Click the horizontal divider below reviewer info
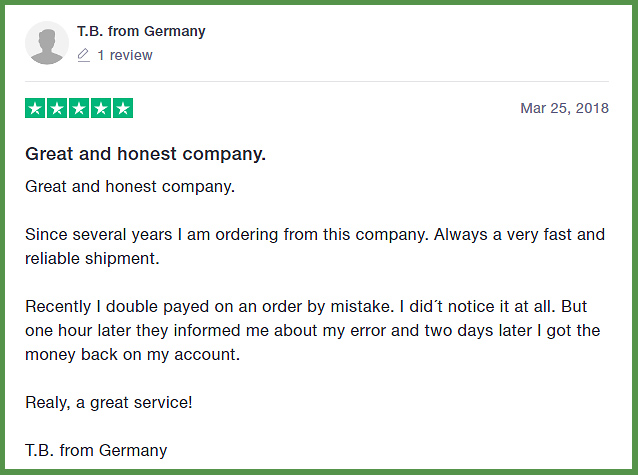The height and width of the screenshot is (475, 638). 317,81
